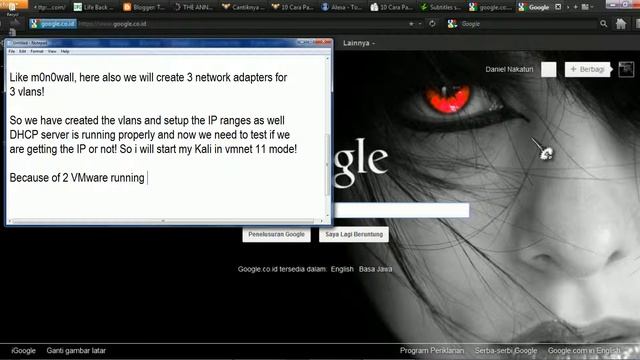Open the iGoogle link
This screenshot has height=360, width=640.
click(23, 351)
